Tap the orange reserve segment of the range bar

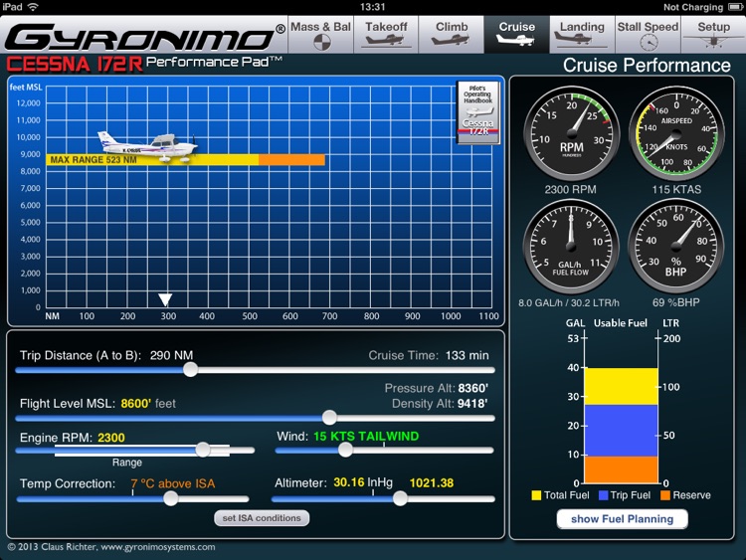pyautogui.click(x=292, y=160)
